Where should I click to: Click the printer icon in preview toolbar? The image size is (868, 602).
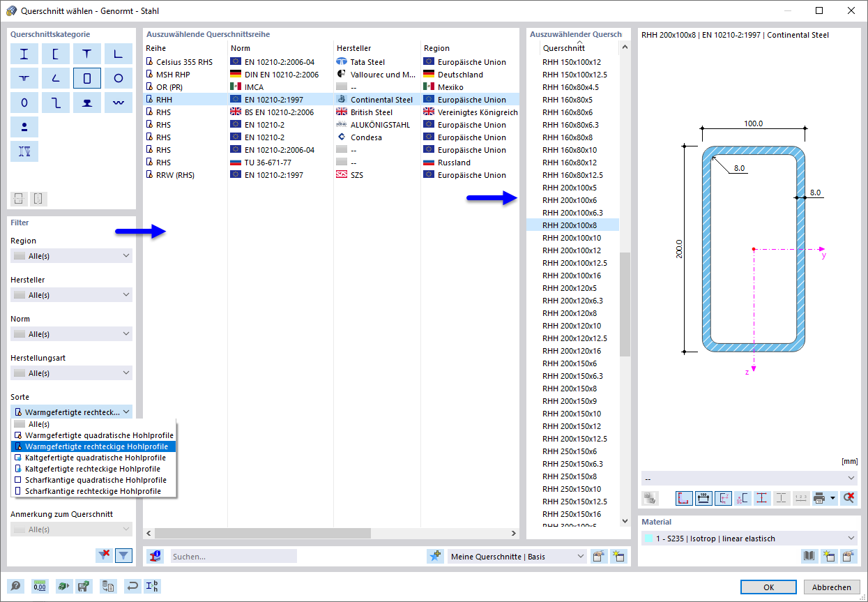click(819, 498)
